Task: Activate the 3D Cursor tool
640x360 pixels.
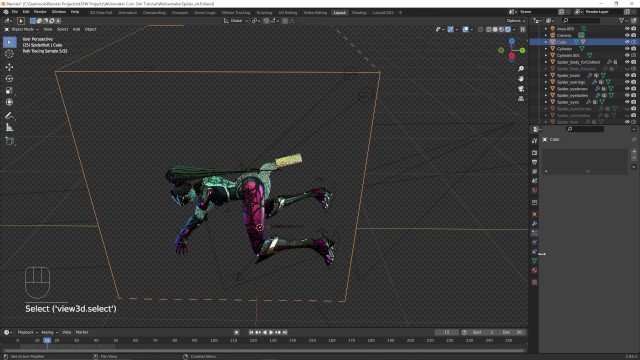Action: click(10, 54)
